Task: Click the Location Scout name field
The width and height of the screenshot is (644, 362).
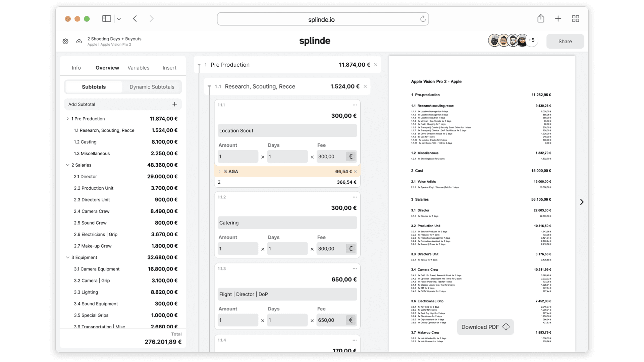Action: point(287,131)
